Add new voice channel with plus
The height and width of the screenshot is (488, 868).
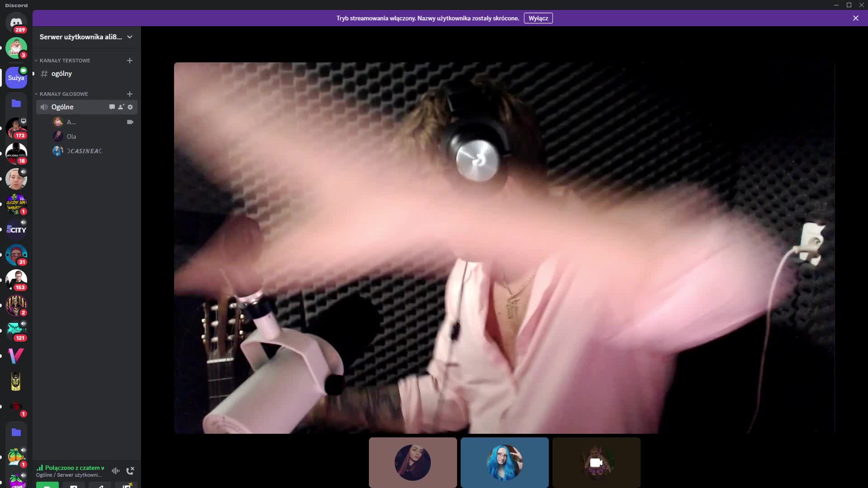pos(130,94)
